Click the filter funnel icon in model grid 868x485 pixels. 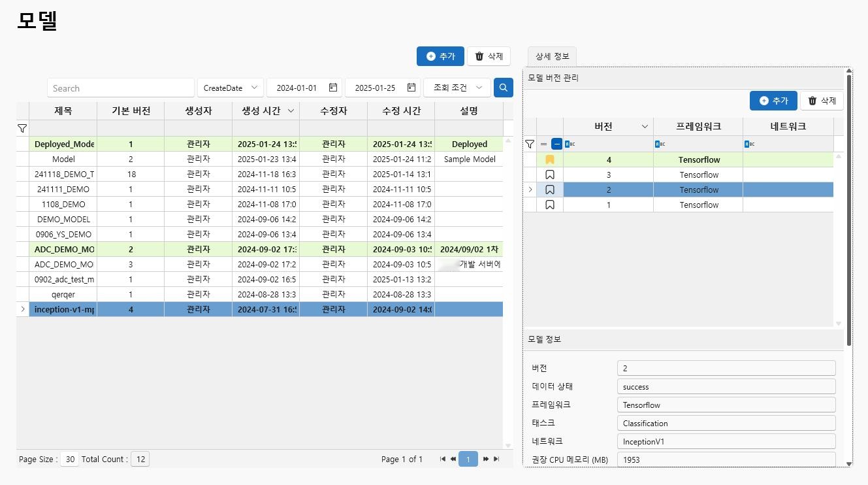22,128
